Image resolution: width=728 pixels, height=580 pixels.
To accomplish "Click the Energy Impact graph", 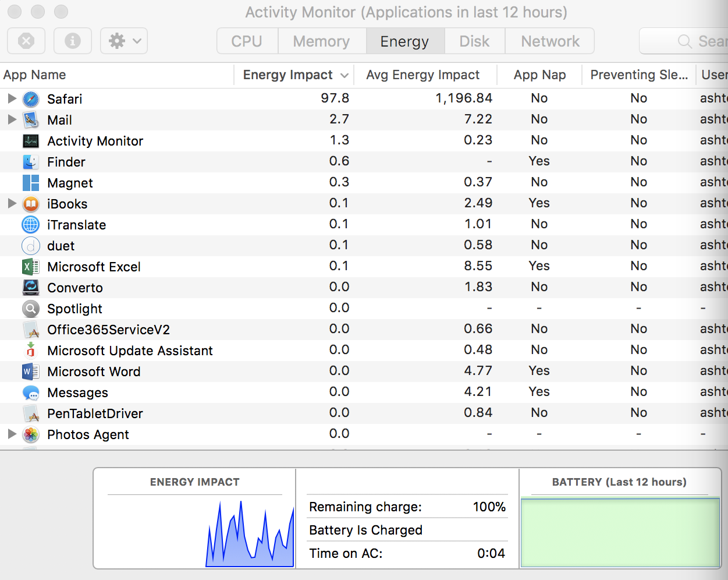I will (x=194, y=532).
